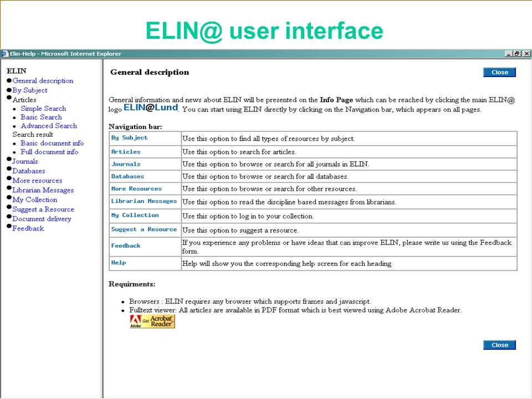Click 'Use this option to suggest a resource.'
The image size is (532, 399).
240,231
